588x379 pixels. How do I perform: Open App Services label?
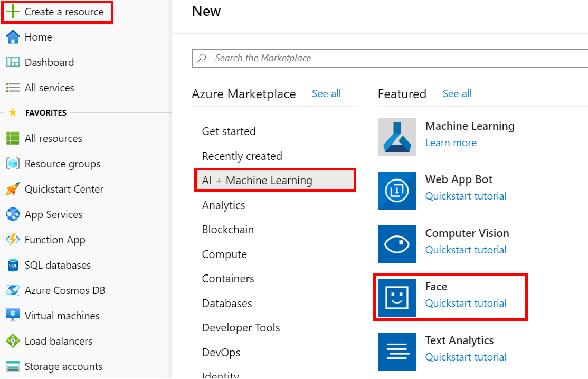coord(54,215)
